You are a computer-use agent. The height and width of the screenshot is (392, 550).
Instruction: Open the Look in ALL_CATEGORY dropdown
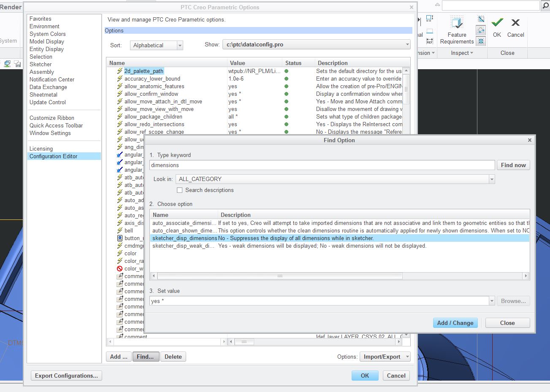tap(491, 179)
